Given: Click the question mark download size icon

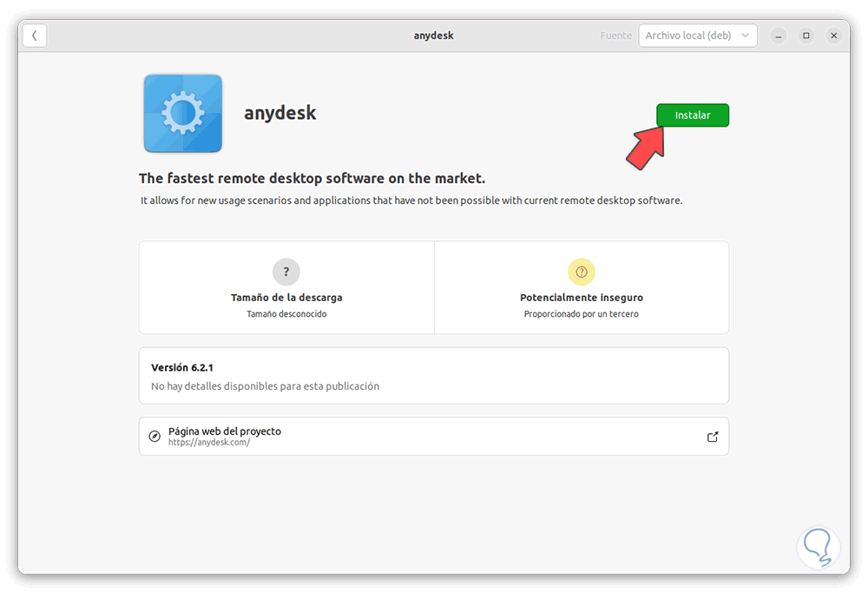Looking at the screenshot, I should pyautogui.click(x=286, y=272).
